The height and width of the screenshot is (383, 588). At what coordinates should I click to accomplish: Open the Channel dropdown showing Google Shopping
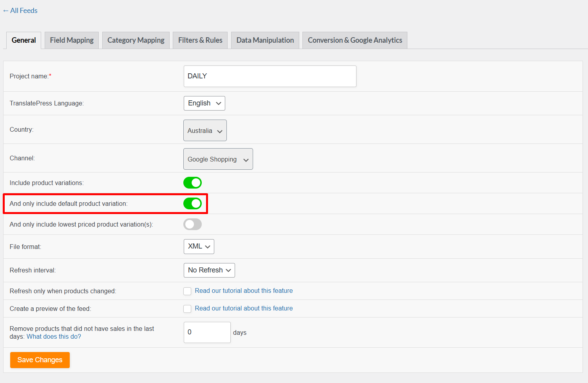(218, 159)
